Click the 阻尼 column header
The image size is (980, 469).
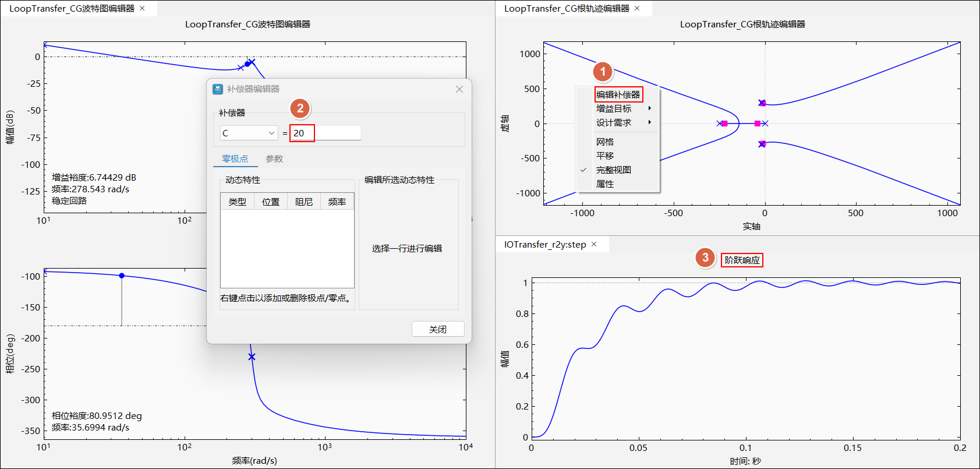[x=303, y=202]
